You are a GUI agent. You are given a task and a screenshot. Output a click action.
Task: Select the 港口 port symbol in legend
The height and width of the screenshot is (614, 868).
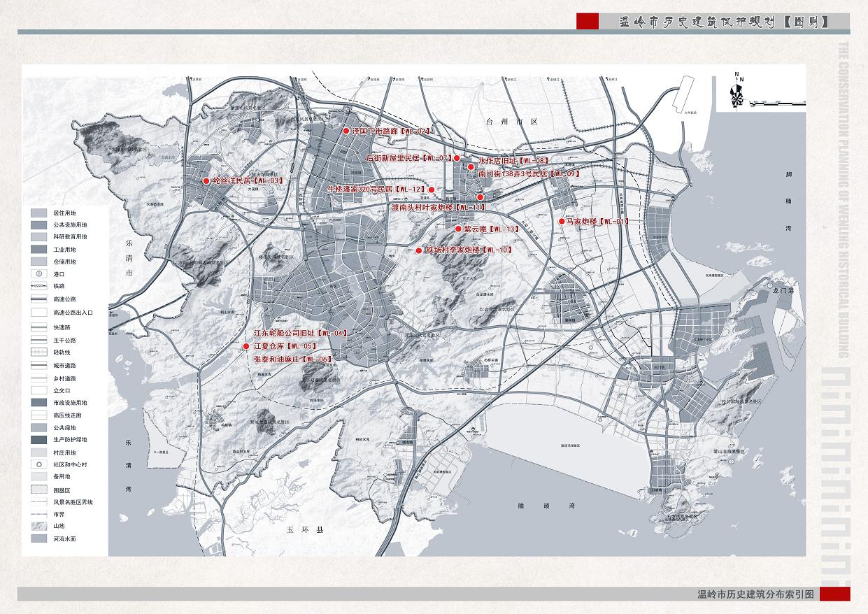[x=40, y=274]
